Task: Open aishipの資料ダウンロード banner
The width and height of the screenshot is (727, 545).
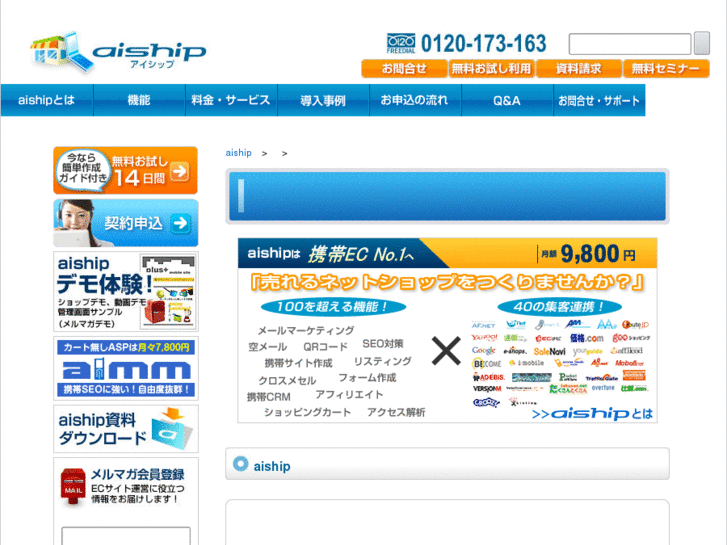Action: pos(126,429)
